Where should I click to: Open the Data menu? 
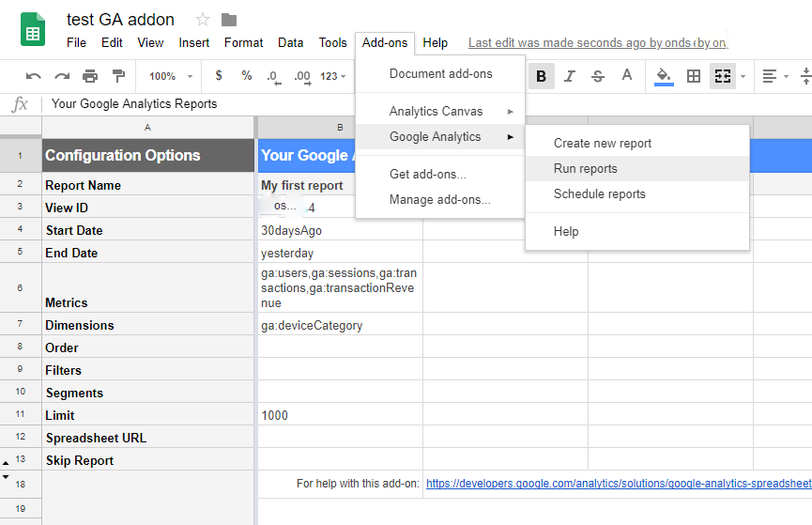[290, 43]
